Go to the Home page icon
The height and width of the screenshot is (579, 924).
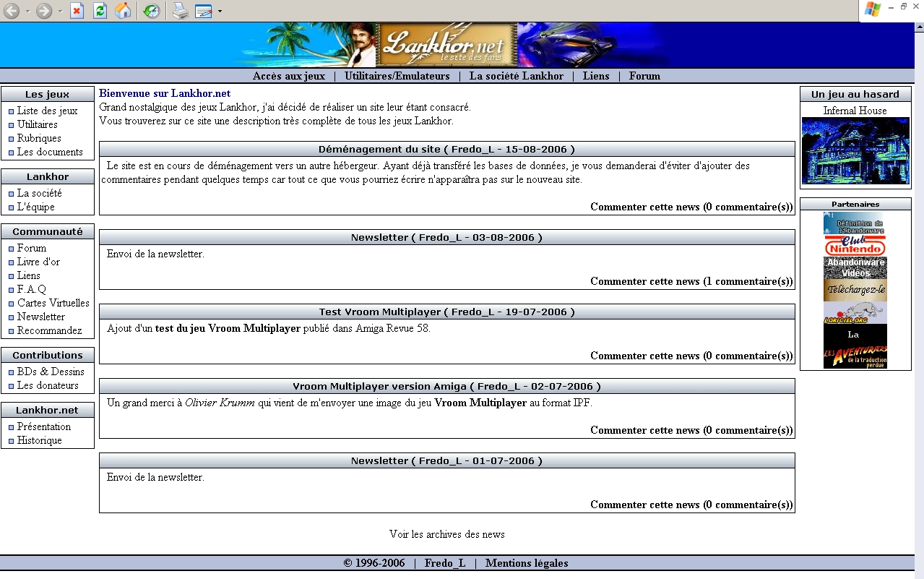(x=124, y=11)
